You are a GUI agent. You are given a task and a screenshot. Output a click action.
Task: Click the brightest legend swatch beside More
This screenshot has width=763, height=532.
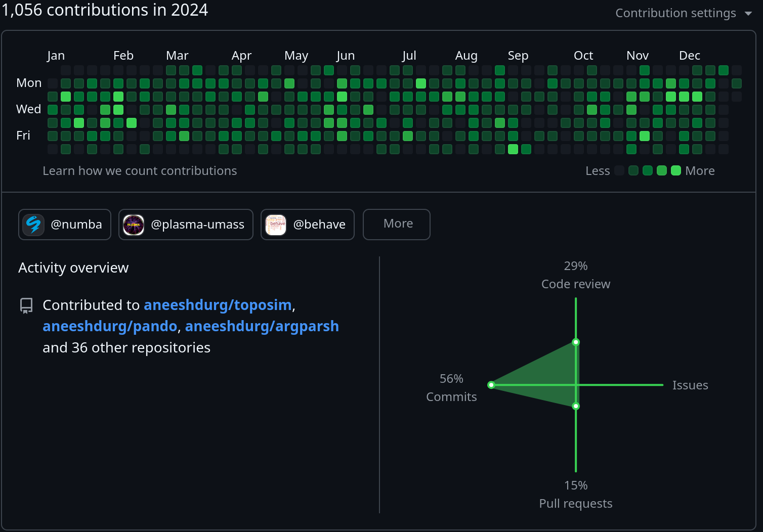point(676,171)
